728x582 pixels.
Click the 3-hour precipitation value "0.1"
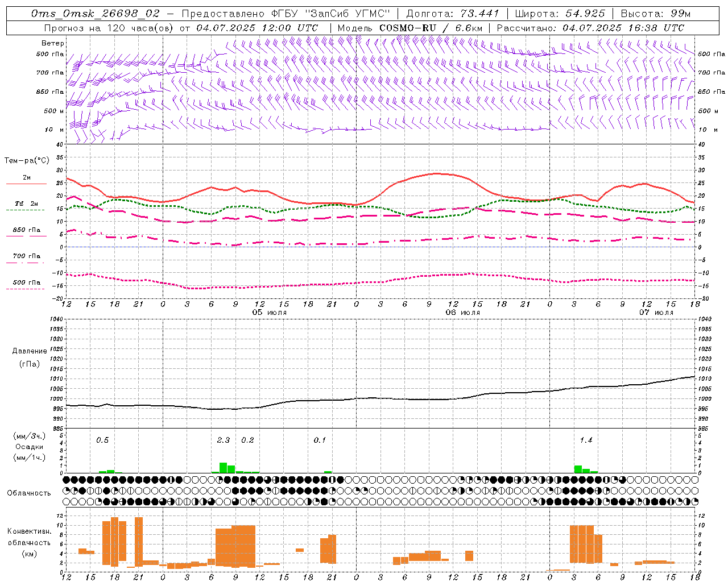[x=320, y=440]
